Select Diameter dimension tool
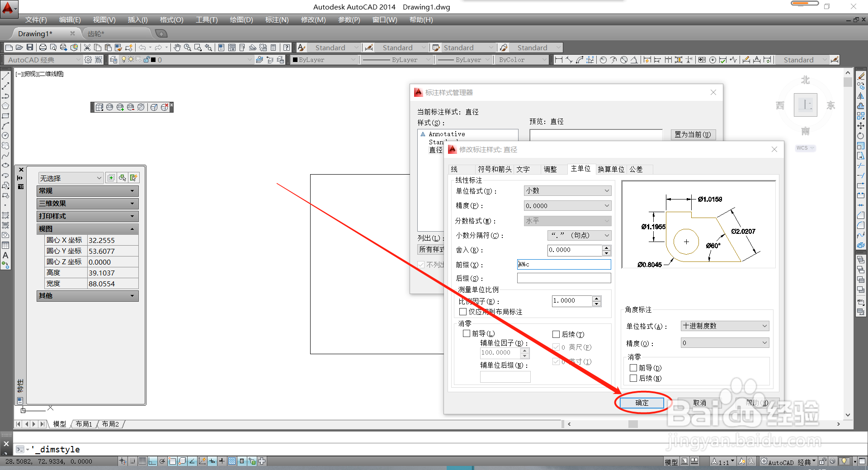The image size is (868, 470). [624, 60]
